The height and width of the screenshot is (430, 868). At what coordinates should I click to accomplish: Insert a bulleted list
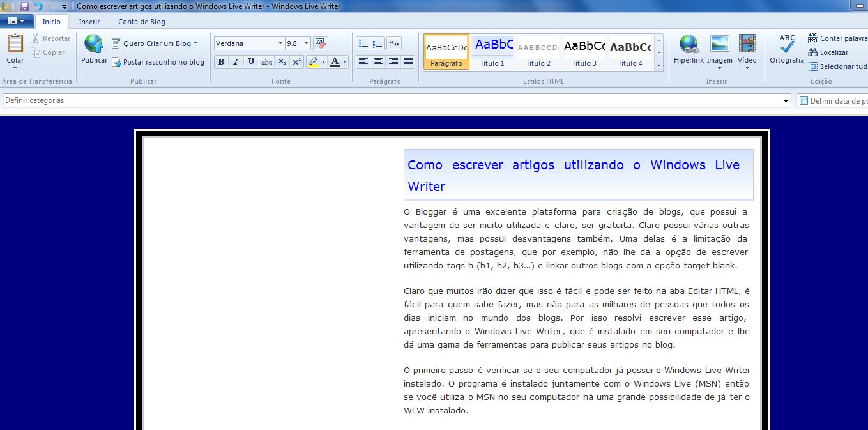point(363,43)
